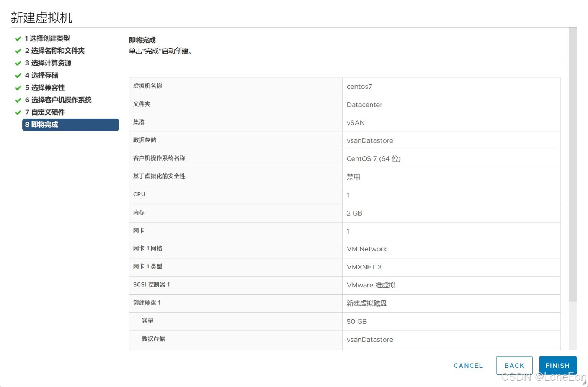
Task: Click green checkmark beside 选择客户机操作系统
Action: pos(18,100)
